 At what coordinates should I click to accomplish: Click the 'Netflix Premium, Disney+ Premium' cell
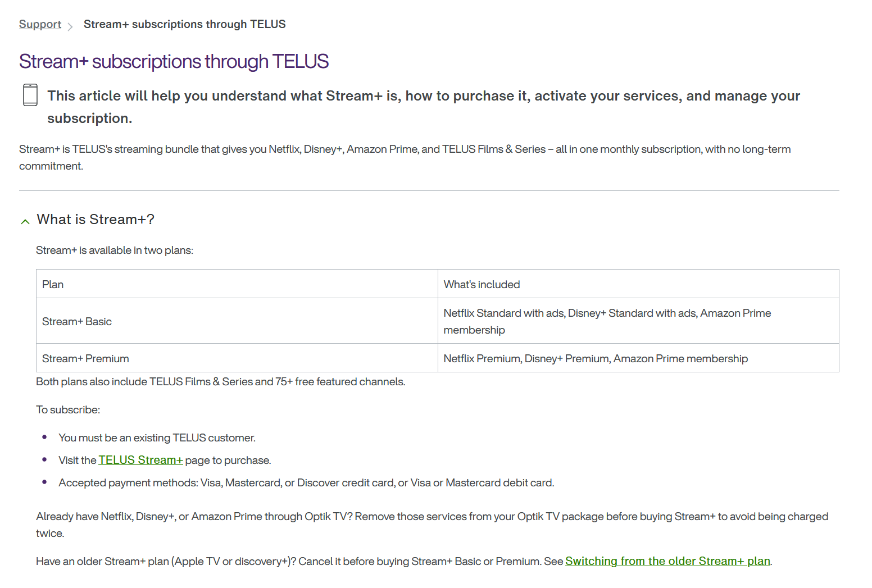pyautogui.click(x=638, y=358)
